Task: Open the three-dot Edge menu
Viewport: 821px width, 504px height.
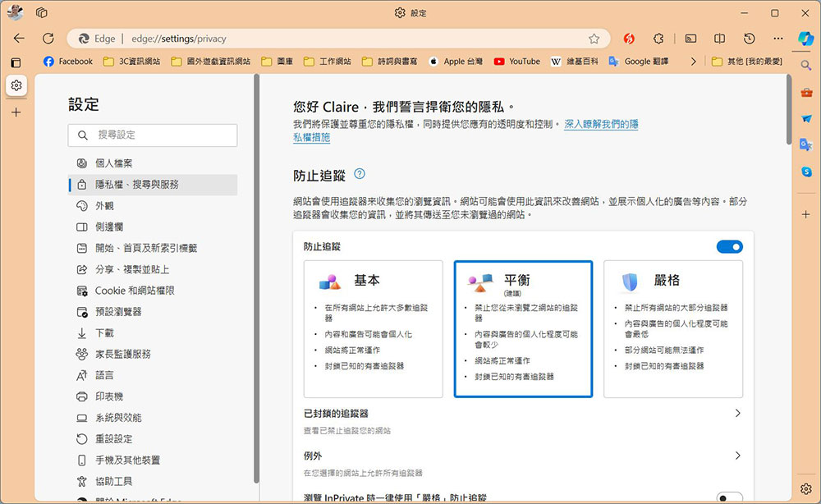Action: click(x=778, y=39)
